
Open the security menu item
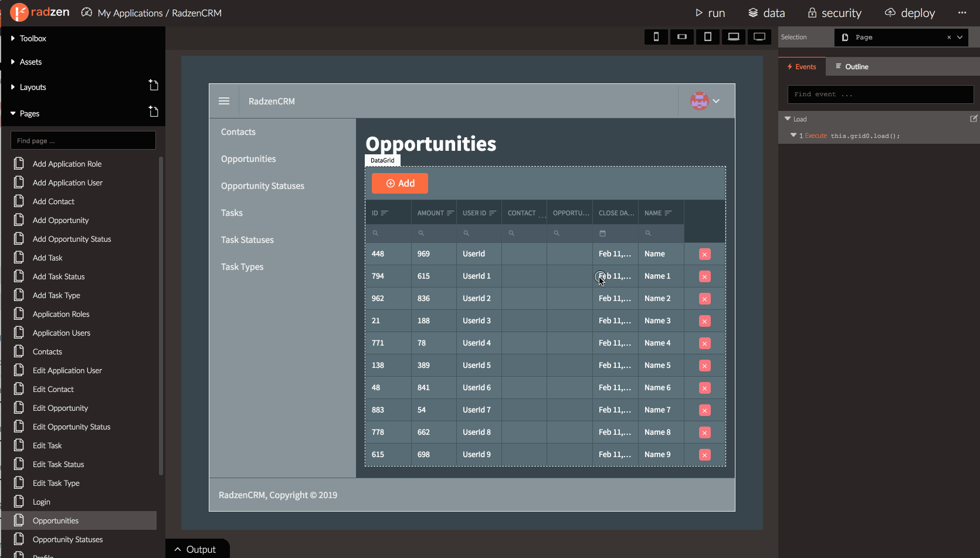click(x=834, y=13)
